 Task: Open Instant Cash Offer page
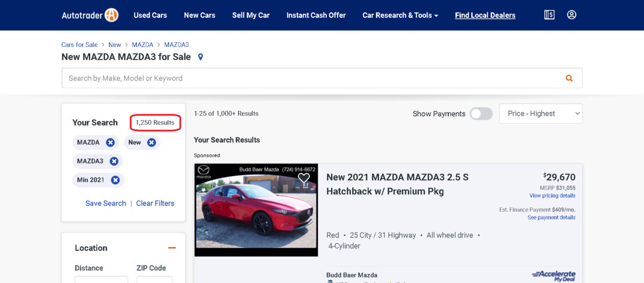(x=316, y=15)
